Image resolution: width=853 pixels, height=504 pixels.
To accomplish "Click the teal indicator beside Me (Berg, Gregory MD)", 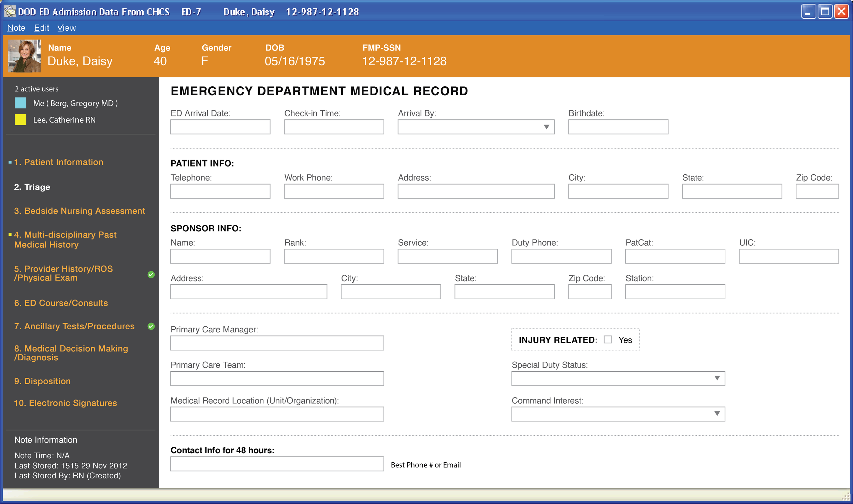I will tap(20, 103).
